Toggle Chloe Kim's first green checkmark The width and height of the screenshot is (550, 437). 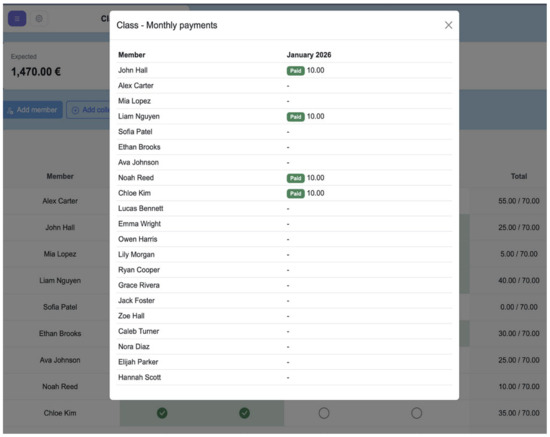click(162, 413)
